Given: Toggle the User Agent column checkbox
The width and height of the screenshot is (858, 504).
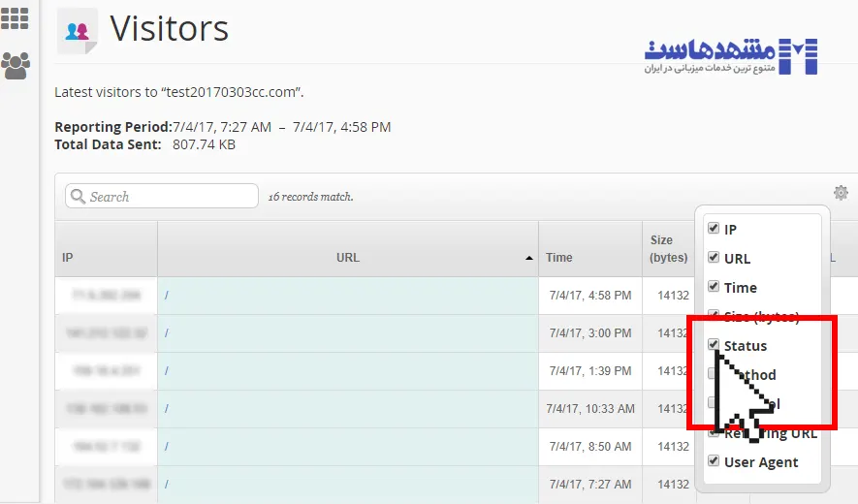Looking at the screenshot, I should point(714,461).
